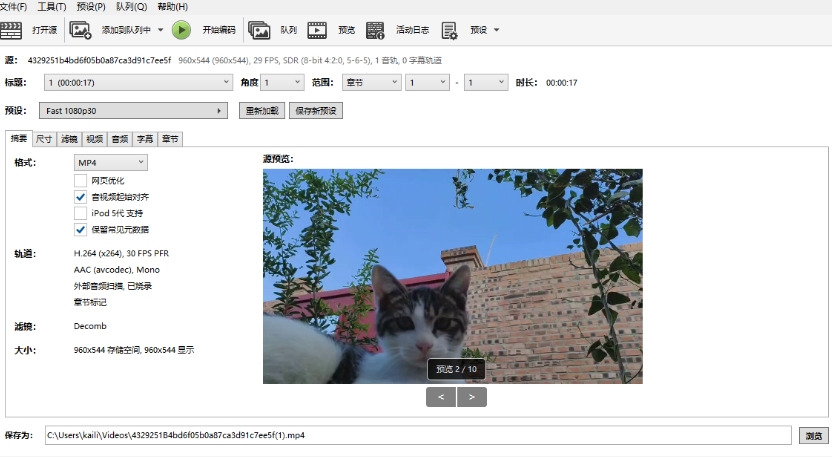Click the 保存新预设 button
This screenshot has width=832, height=457.
point(316,111)
